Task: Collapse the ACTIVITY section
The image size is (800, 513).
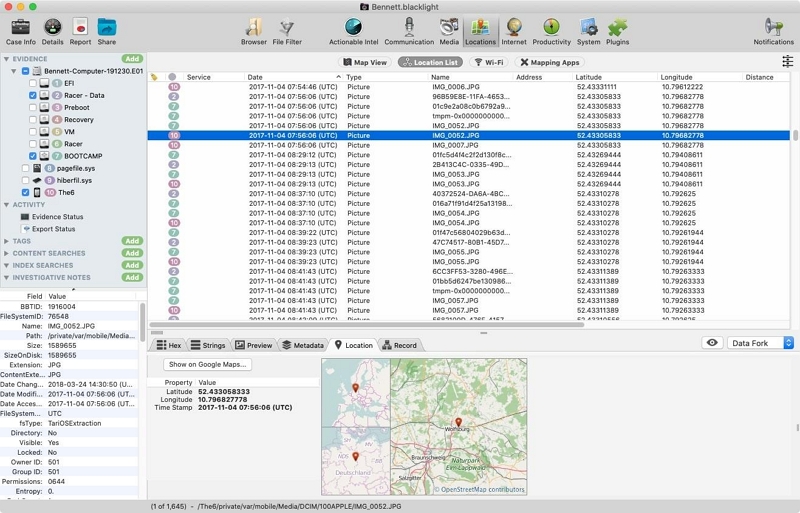Action: [6, 205]
